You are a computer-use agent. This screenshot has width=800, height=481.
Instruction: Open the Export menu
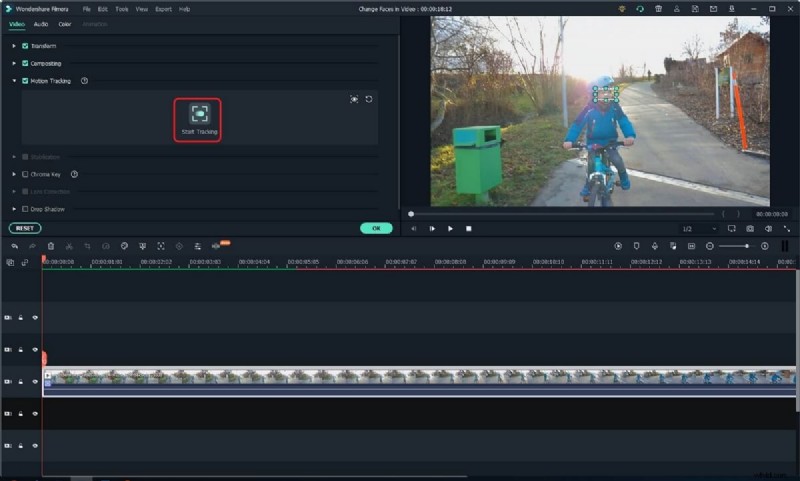tap(163, 9)
